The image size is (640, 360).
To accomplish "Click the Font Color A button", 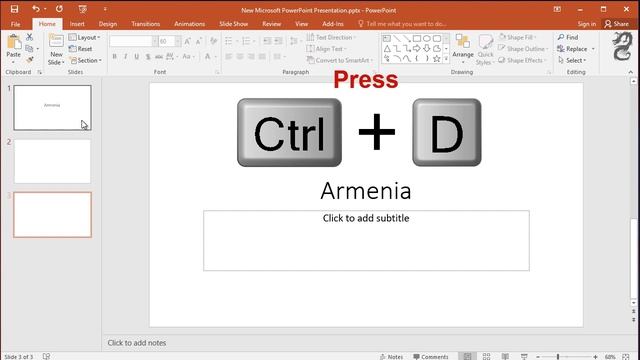I will point(207,56).
